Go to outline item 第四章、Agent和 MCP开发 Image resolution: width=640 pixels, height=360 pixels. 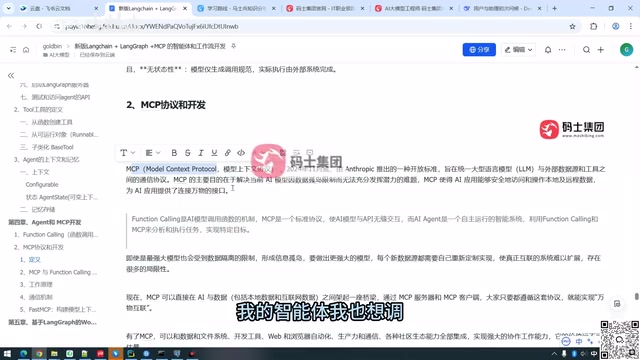44,222
